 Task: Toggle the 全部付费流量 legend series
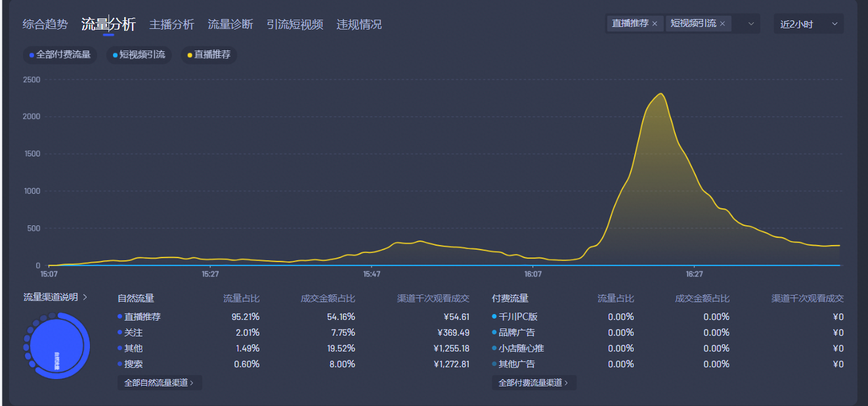point(60,55)
